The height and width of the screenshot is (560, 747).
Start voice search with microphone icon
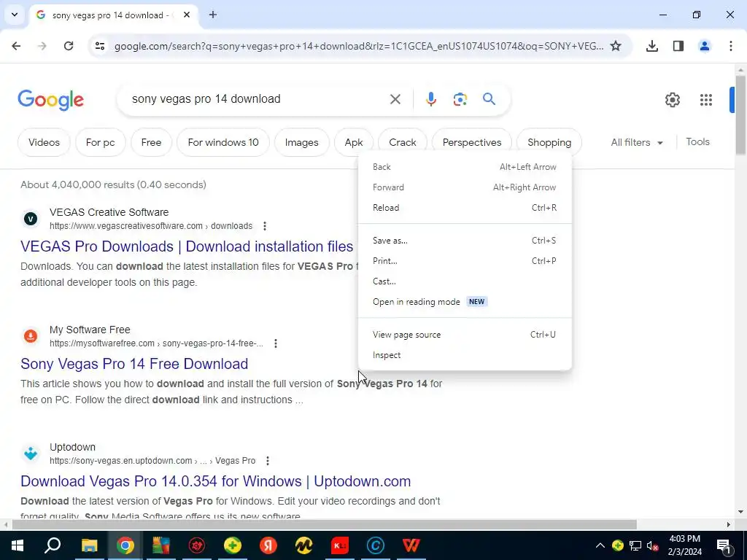[431, 99]
